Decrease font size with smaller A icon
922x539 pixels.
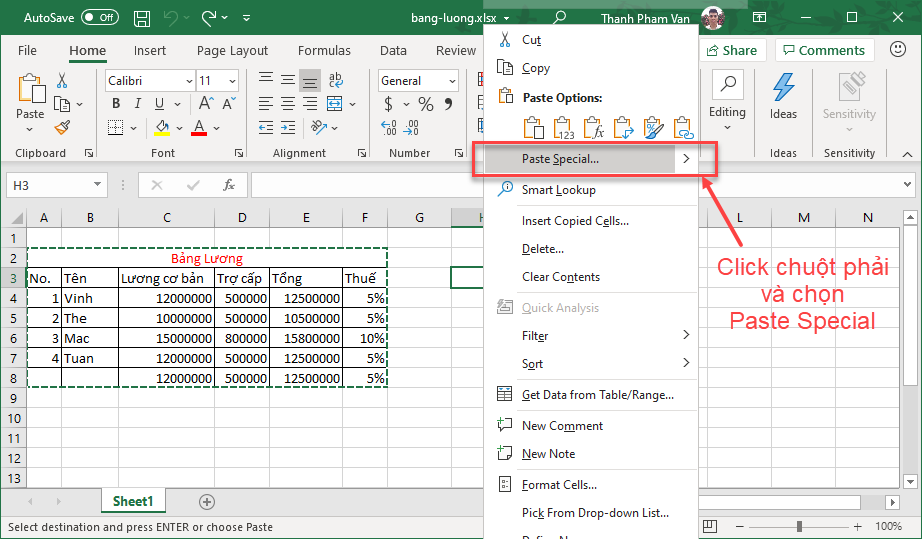pos(229,103)
